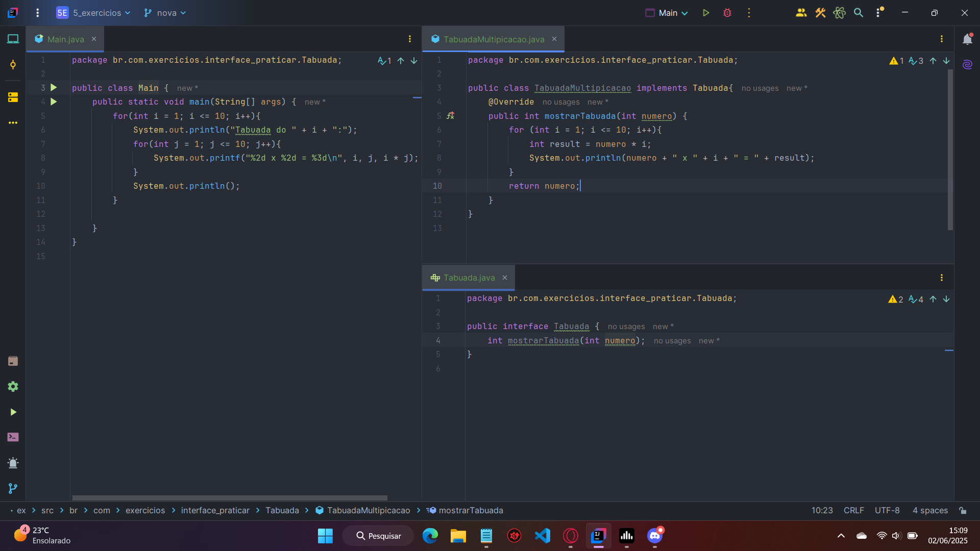The width and height of the screenshot is (980, 551).
Task: Open the Run tool window in sidebar
Action: coord(13,412)
